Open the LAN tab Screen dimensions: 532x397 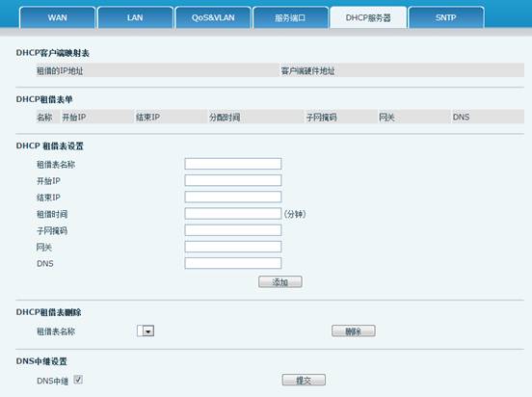135,17
